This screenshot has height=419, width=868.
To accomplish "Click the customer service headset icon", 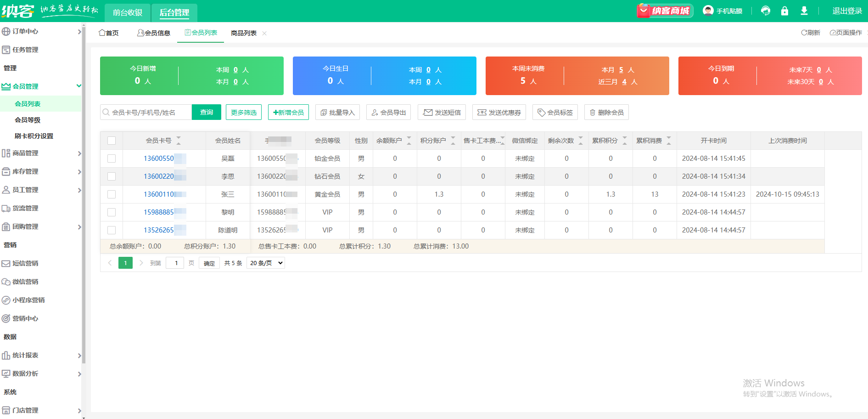I will tap(765, 11).
